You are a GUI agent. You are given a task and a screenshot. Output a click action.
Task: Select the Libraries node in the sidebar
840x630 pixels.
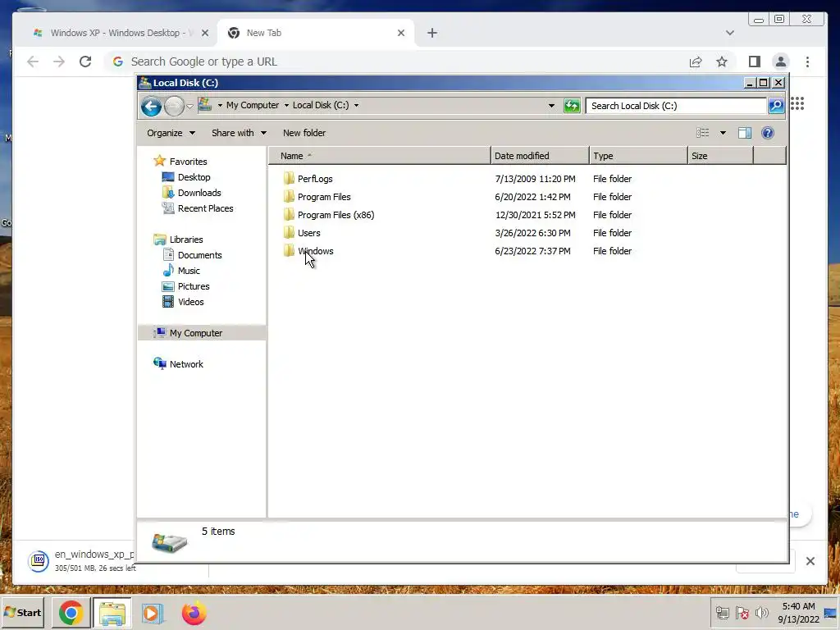click(186, 240)
